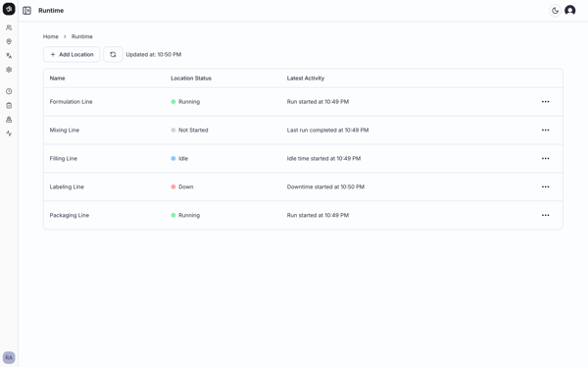The height and width of the screenshot is (367, 588).
Task: Click the app logo in the sidebar
Action: pyautogui.click(x=9, y=9)
